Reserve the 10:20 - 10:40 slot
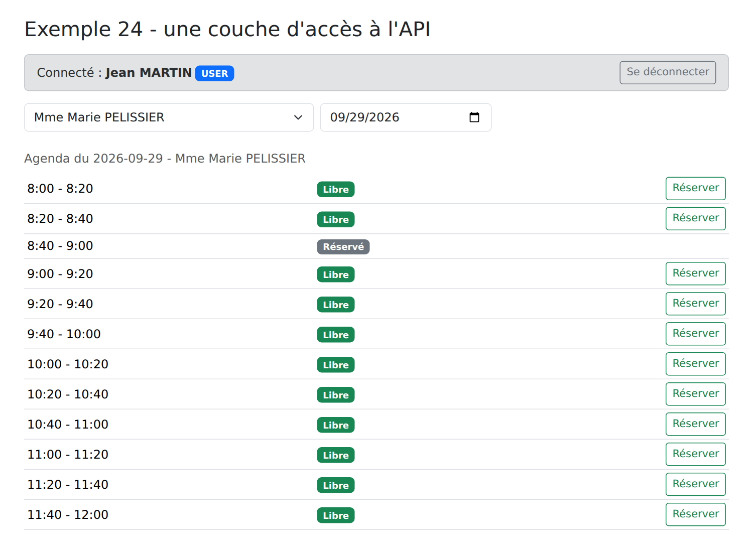This screenshot has height=560, width=753. [x=696, y=394]
